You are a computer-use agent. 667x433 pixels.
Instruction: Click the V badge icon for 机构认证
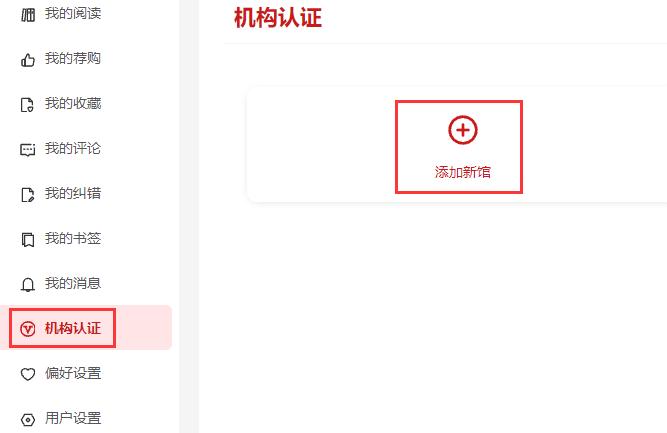[28, 329]
